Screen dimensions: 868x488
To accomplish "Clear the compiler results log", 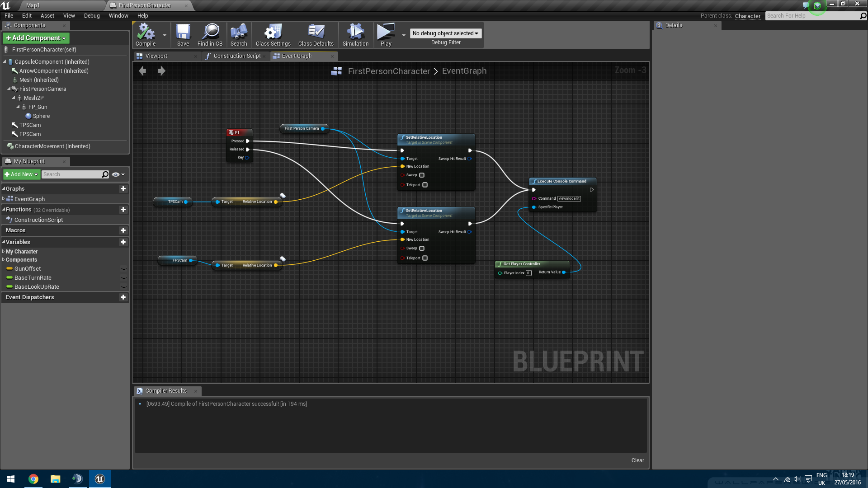I will tap(637, 460).
